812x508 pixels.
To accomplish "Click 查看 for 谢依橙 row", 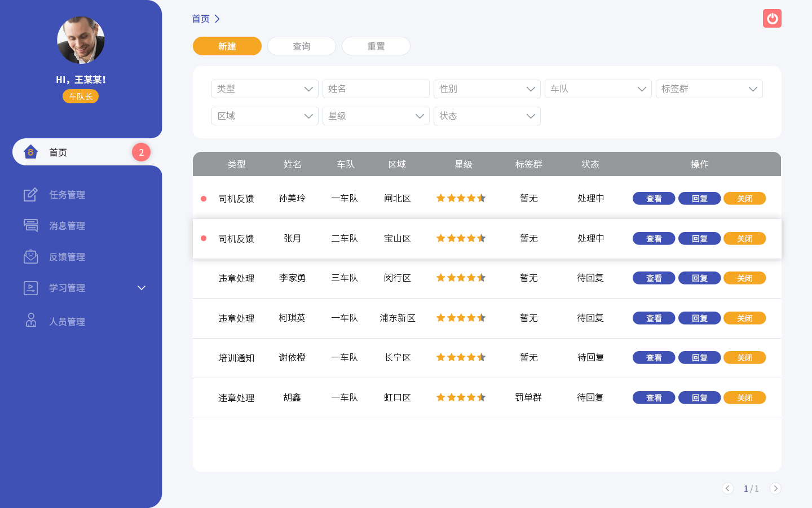I will tap(654, 358).
